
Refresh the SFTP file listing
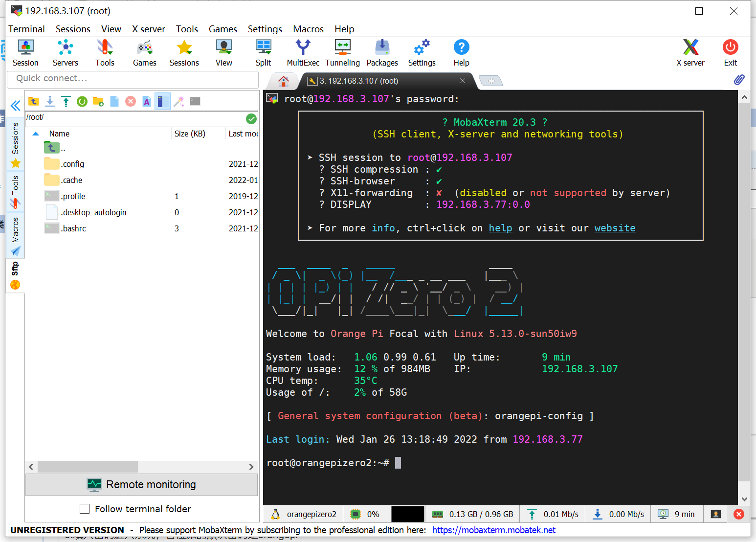tap(82, 101)
